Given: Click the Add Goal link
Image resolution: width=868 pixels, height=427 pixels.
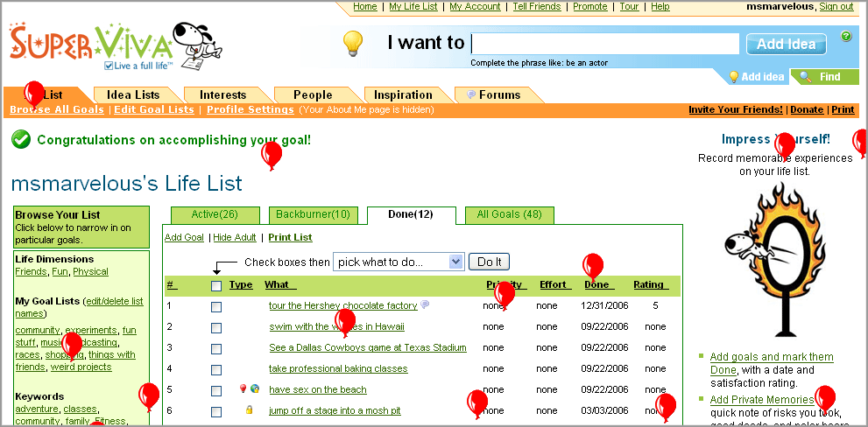Looking at the screenshot, I should click(x=184, y=237).
